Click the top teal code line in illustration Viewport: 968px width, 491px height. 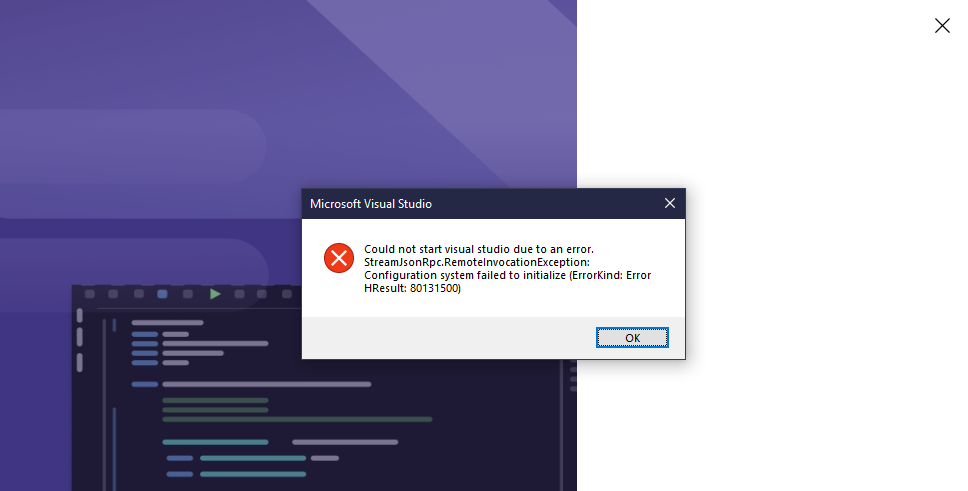pos(215,442)
